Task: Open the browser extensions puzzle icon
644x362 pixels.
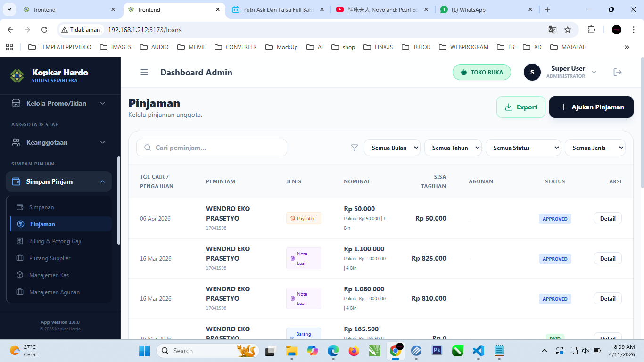Action: tap(591, 30)
